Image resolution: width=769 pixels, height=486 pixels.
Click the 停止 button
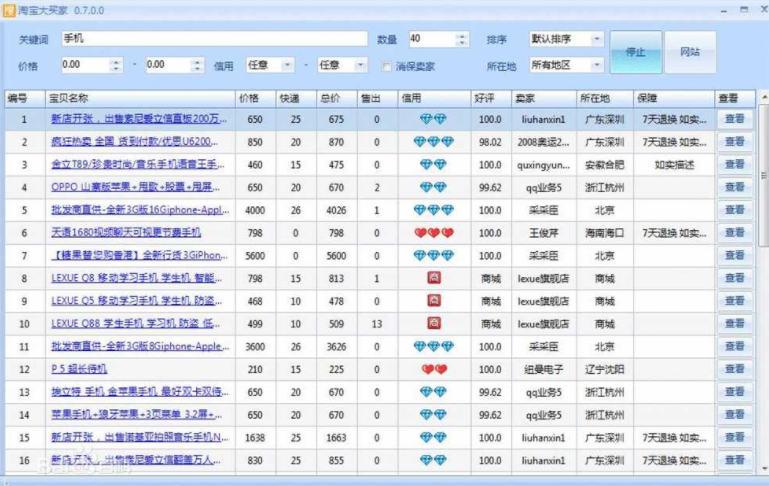coord(636,52)
